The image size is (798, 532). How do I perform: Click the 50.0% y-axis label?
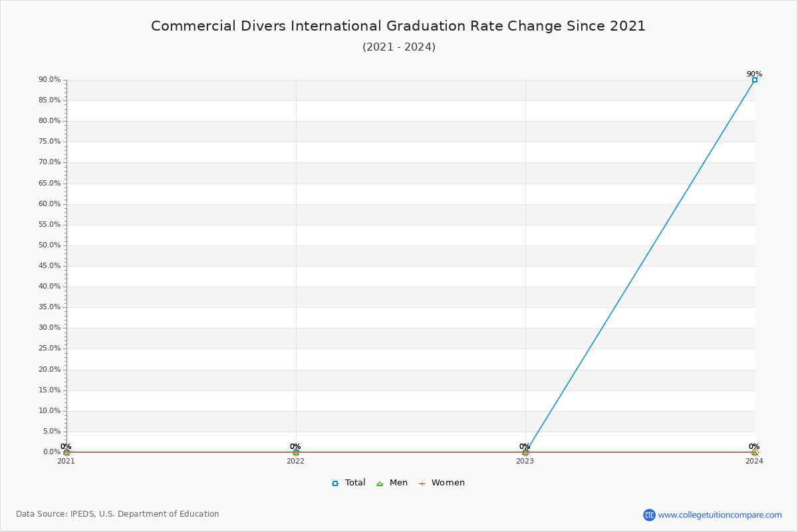point(50,245)
